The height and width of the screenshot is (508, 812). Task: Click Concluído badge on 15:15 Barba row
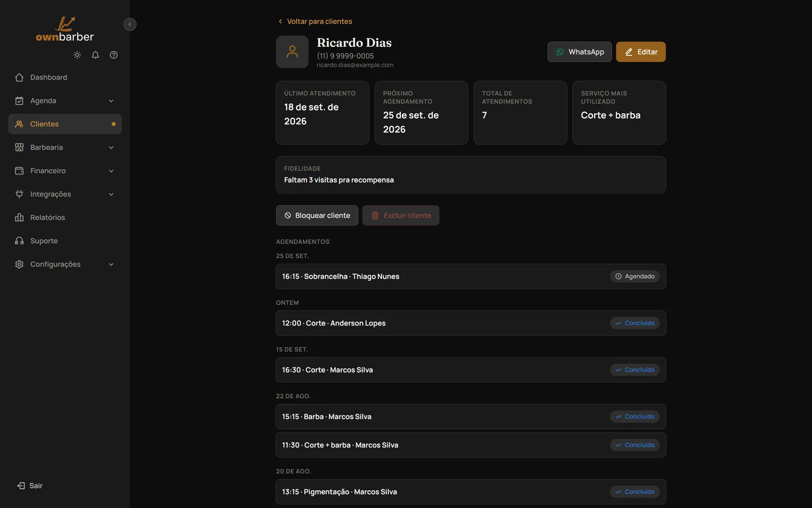635,417
